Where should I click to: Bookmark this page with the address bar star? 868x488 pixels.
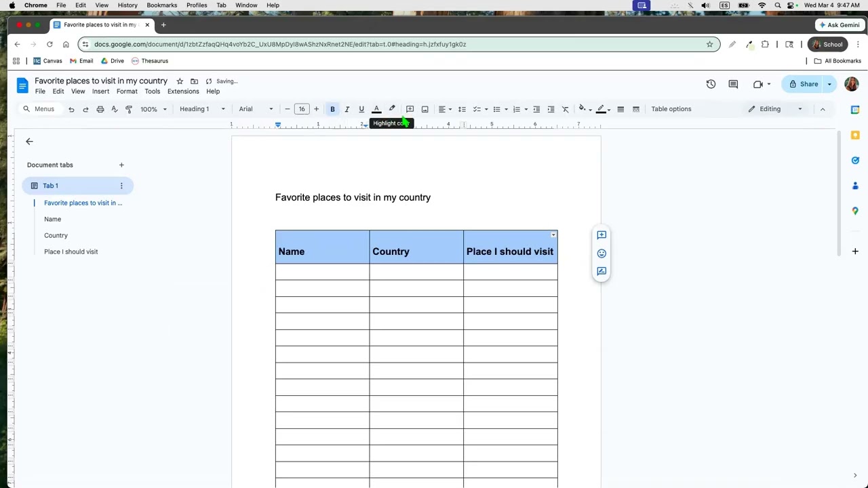pyautogui.click(x=710, y=45)
